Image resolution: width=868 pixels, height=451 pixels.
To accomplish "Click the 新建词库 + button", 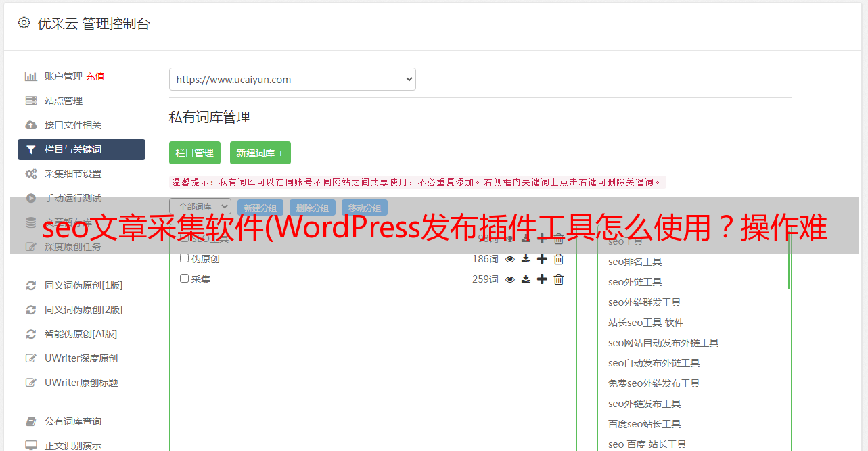I will (260, 153).
